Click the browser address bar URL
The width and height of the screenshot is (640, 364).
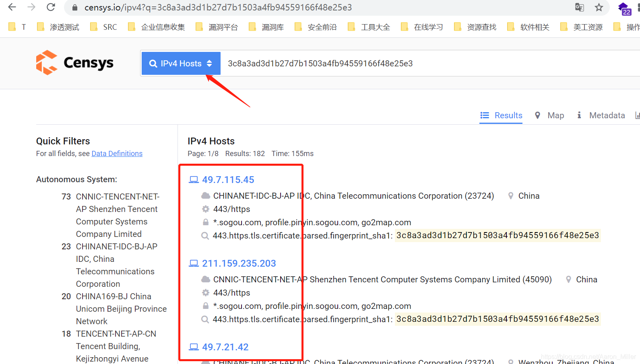pos(218,8)
